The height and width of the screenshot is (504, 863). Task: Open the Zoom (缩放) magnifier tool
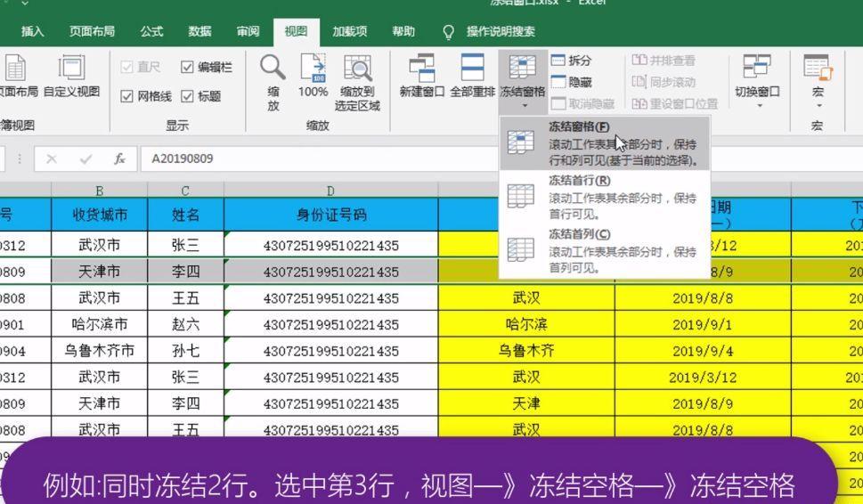click(x=273, y=82)
